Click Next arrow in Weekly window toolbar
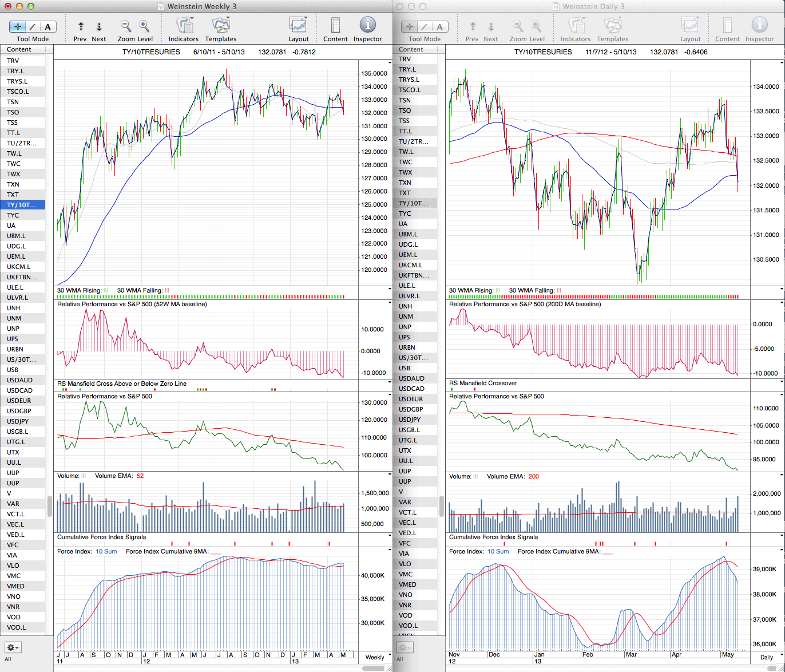This screenshot has height=672, width=785. pos(99,27)
